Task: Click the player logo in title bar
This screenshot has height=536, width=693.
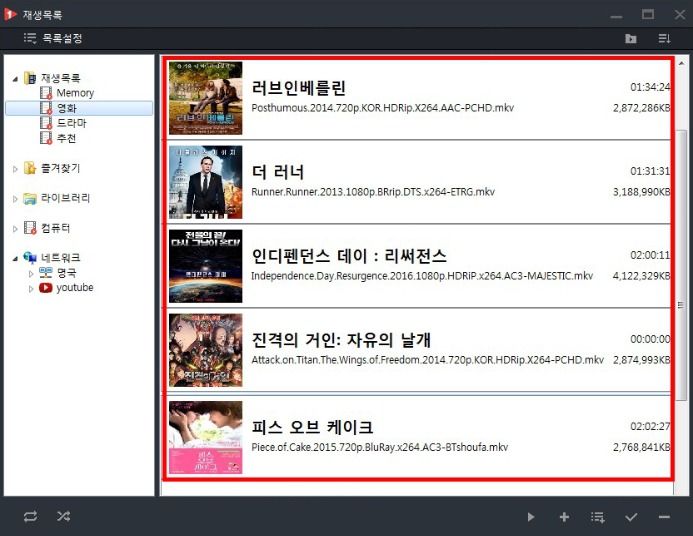Action: point(10,14)
